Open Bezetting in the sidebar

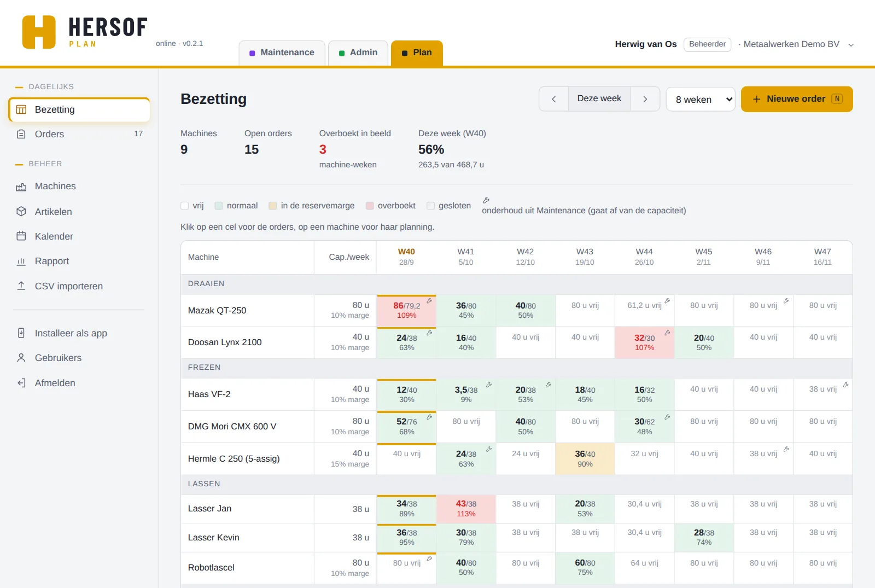coord(79,109)
